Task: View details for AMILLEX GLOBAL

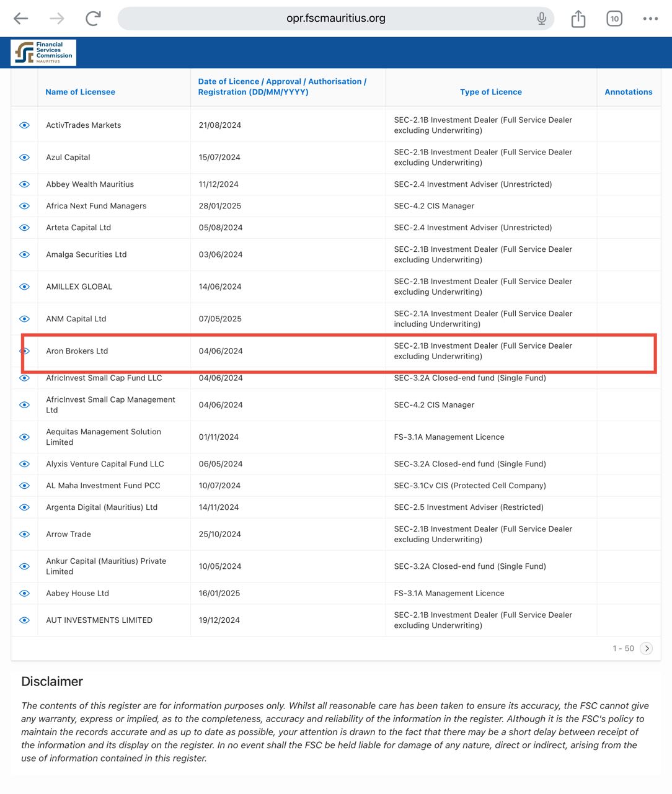Action: [25, 287]
